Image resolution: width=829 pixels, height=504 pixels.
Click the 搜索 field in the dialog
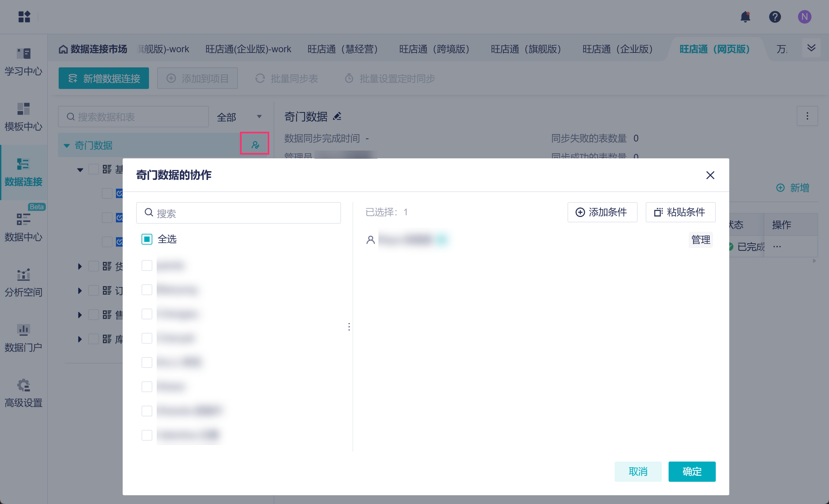pos(239,213)
